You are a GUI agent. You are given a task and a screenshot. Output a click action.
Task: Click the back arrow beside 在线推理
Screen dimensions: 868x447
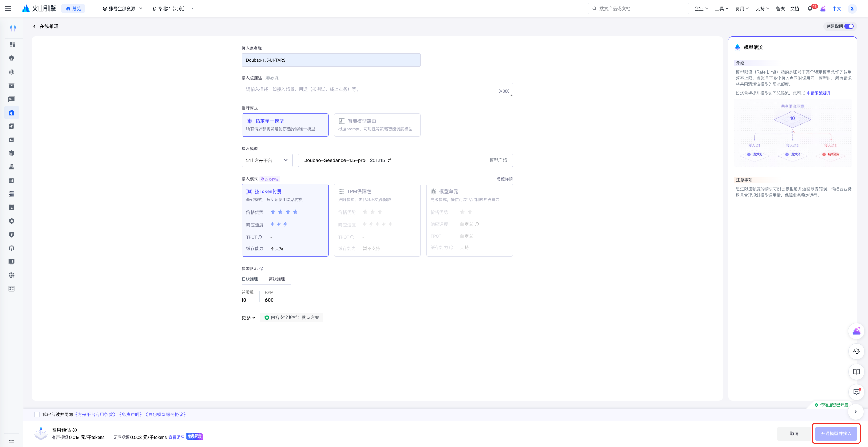pos(34,26)
